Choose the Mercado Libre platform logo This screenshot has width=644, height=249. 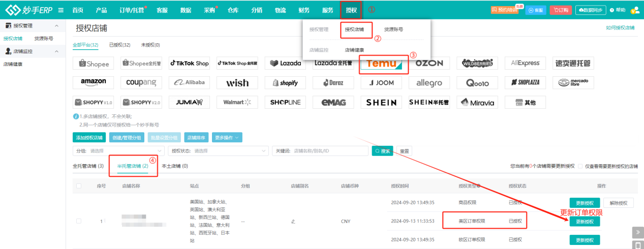click(573, 82)
